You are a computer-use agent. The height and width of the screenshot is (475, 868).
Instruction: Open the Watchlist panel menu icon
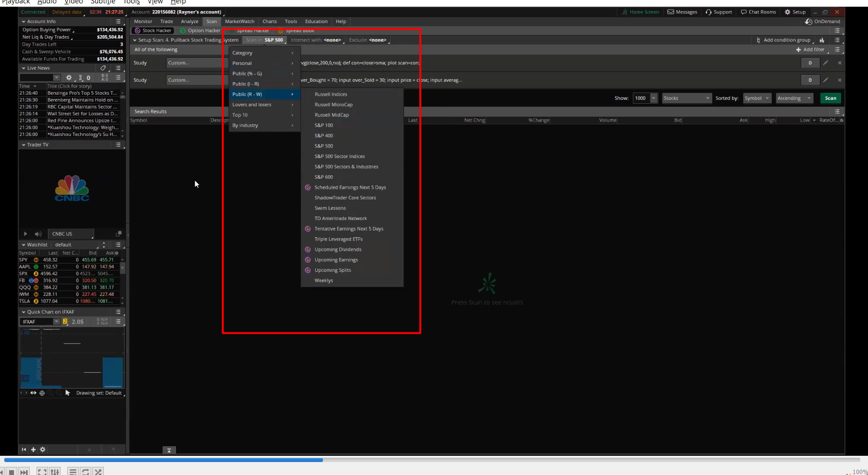[118, 245]
